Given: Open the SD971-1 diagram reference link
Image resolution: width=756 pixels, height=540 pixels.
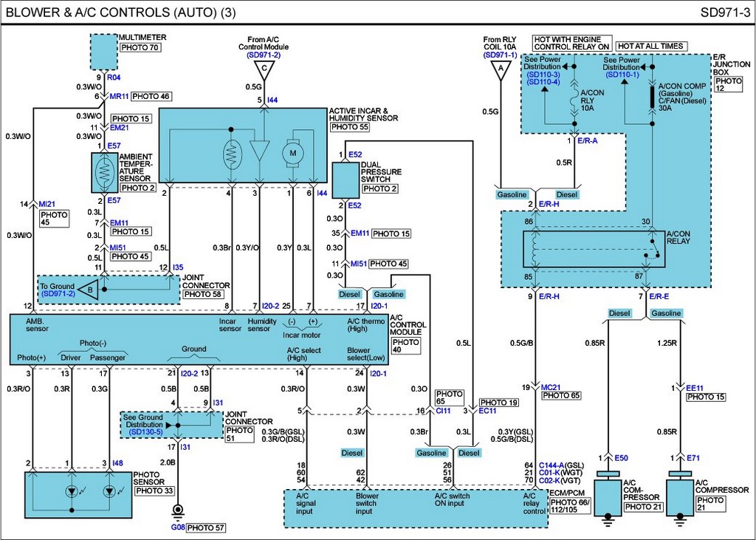Looking at the screenshot, I should click(501, 55).
